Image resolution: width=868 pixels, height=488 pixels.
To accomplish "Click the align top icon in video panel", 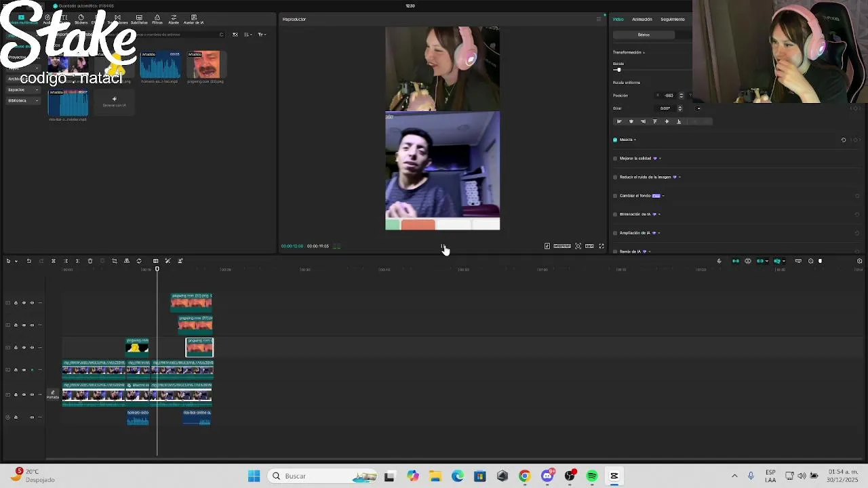I will 655,121.
